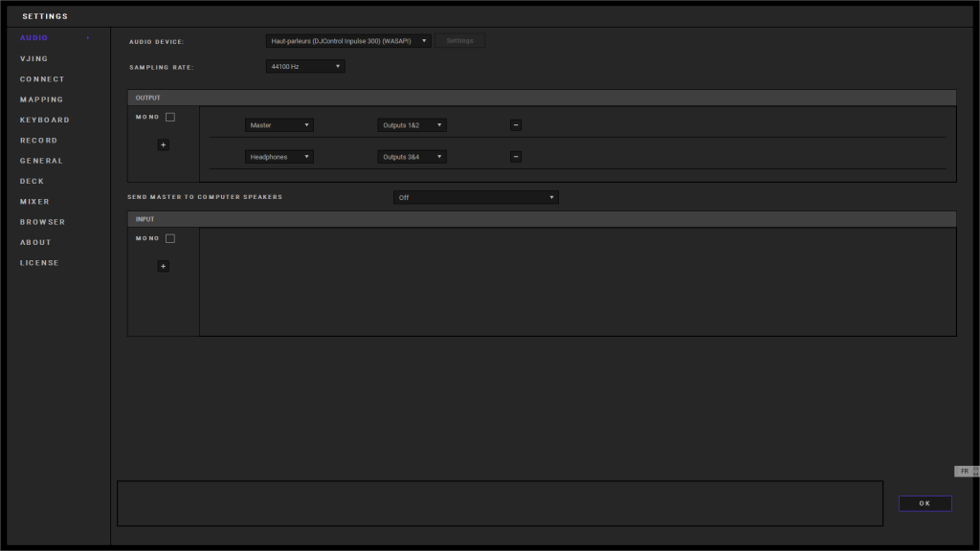The width and height of the screenshot is (980, 551).
Task: Enable Mono checkbox in Output section
Action: tap(170, 118)
